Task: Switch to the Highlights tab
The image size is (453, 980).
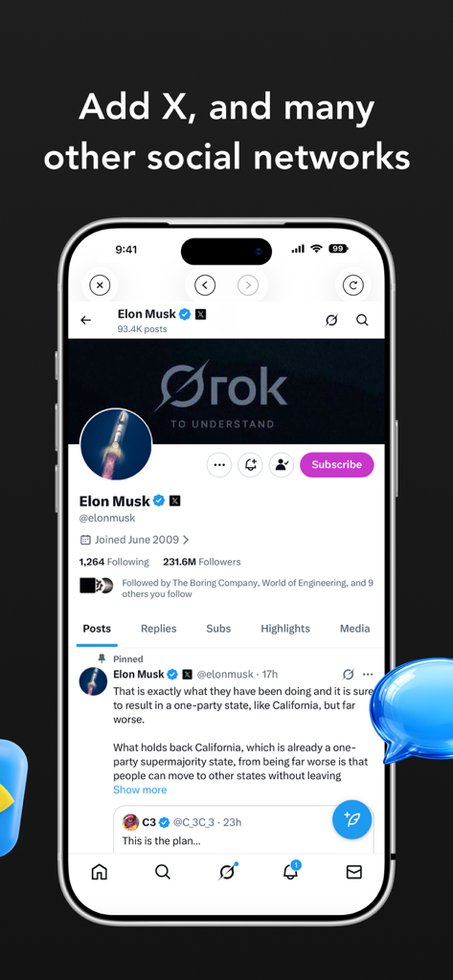Action: tap(285, 629)
